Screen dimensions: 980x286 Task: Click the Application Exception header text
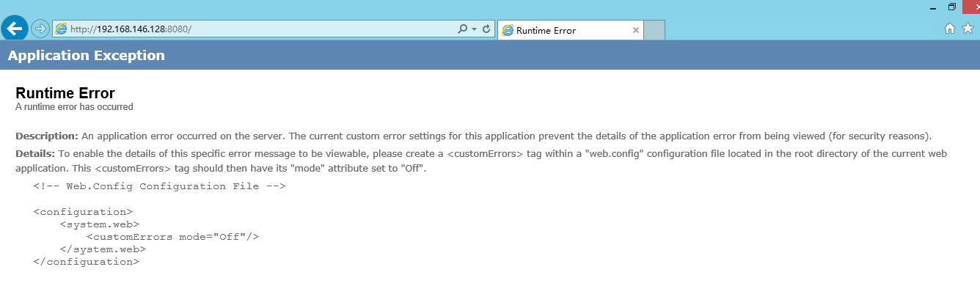click(x=87, y=56)
